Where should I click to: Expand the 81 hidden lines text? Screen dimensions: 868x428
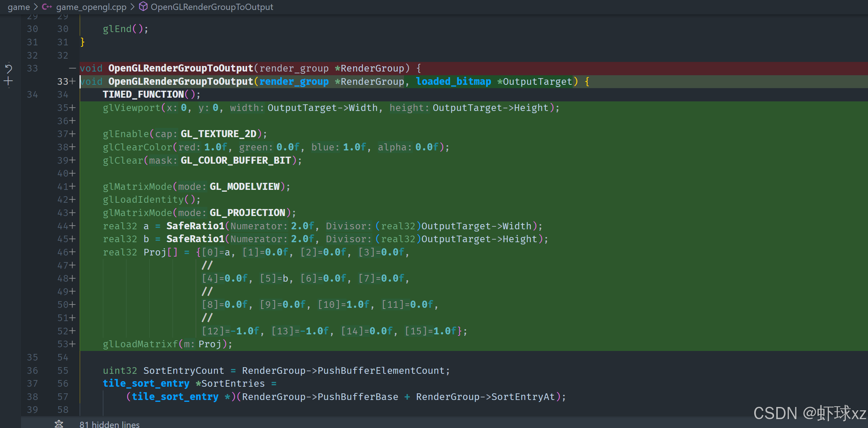[109, 424]
